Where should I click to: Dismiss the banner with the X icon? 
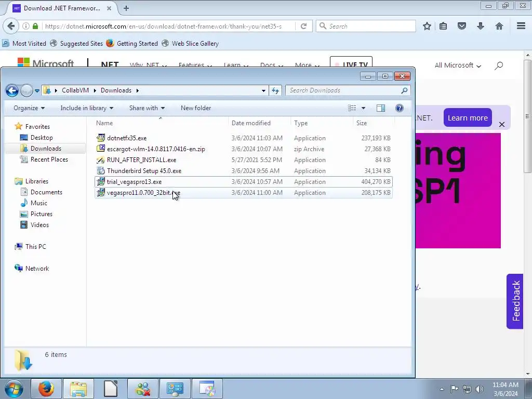[x=502, y=125]
